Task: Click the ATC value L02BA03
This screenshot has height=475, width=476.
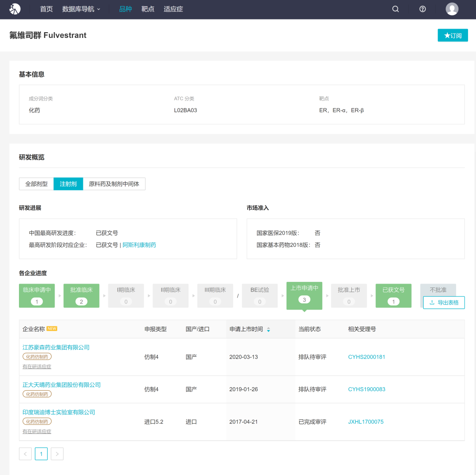Action: [x=186, y=110]
